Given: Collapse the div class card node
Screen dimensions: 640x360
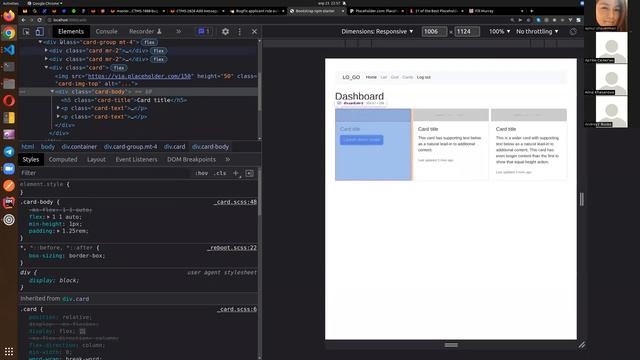Looking at the screenshot, I should point(46,67).
